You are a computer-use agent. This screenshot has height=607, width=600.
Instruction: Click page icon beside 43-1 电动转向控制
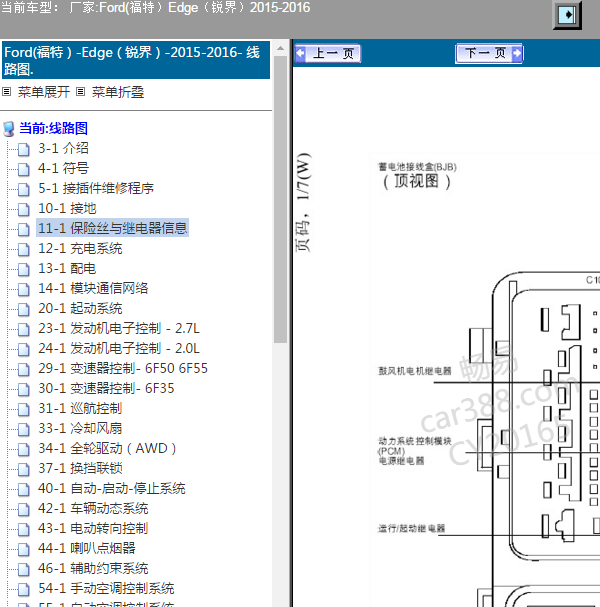[24, 529]
